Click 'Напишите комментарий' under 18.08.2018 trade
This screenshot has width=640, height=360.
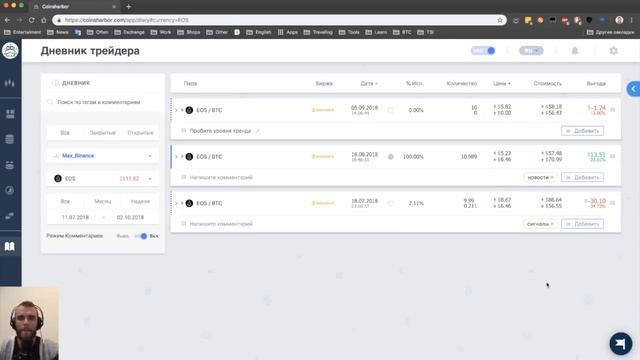pos(221,178)
